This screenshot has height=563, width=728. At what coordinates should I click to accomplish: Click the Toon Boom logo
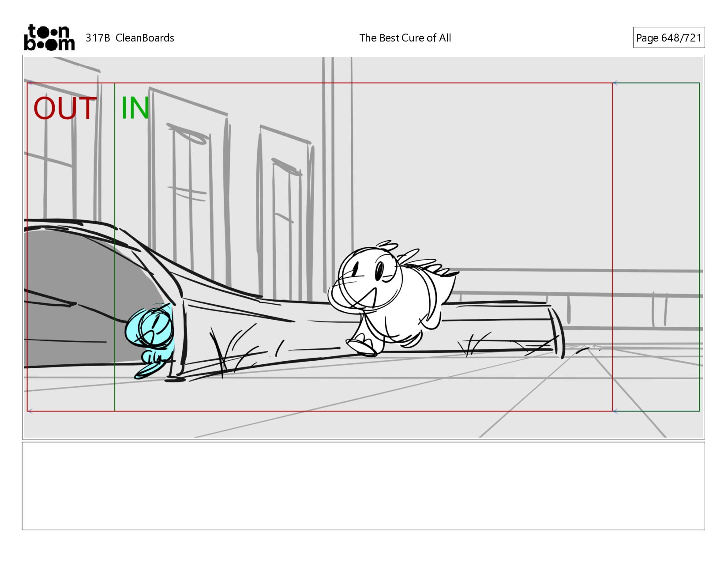coord(49,38)
